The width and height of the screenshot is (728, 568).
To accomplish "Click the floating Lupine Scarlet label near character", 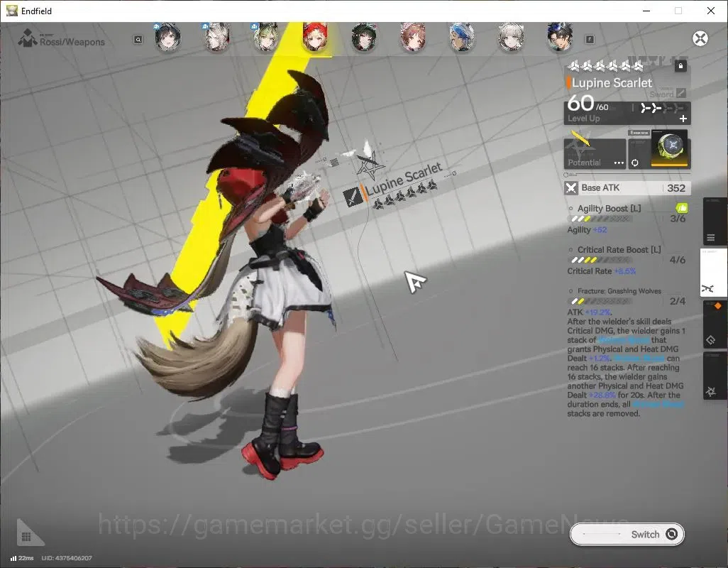I will pyautogui.click(x=404, y=179).
